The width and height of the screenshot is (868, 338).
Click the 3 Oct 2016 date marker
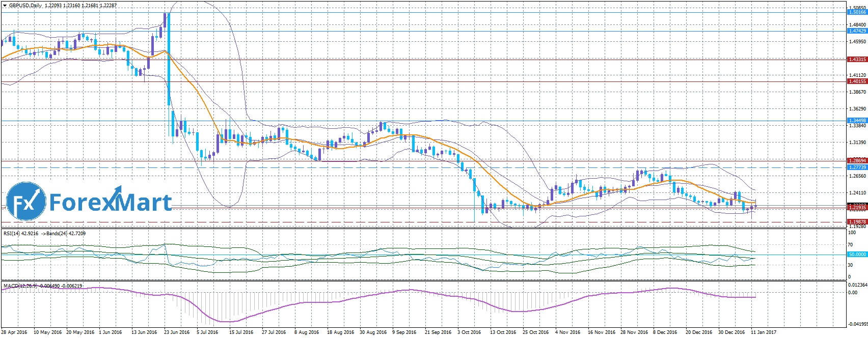click(x=469, y=332)
